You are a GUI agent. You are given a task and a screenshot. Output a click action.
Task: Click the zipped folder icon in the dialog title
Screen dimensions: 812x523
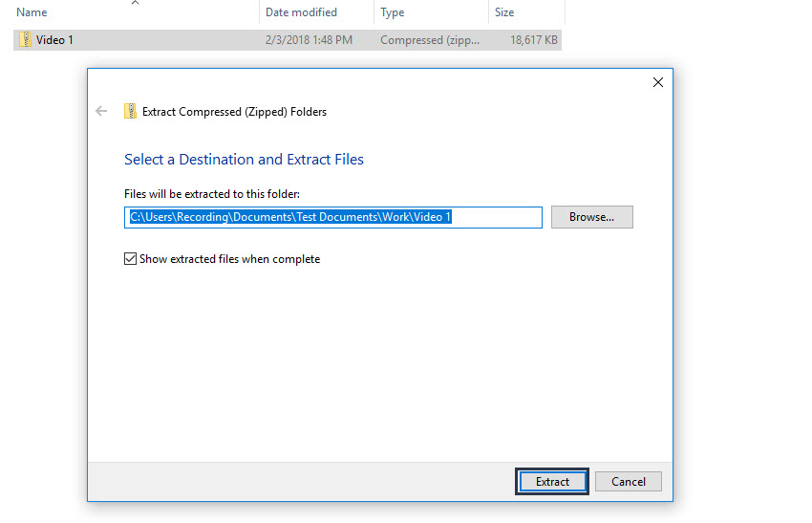pos(130,112)
